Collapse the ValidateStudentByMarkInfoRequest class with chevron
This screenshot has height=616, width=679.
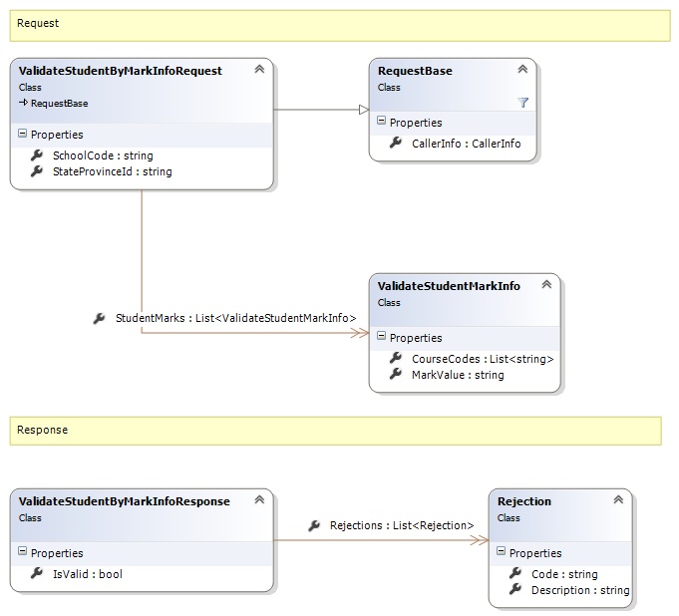[259, 70]
